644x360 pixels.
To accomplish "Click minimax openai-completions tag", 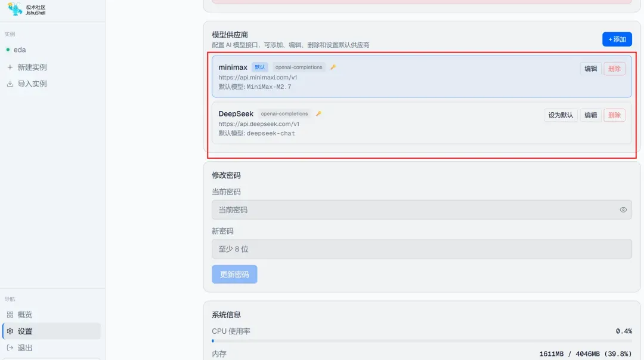I will point(299,67).
